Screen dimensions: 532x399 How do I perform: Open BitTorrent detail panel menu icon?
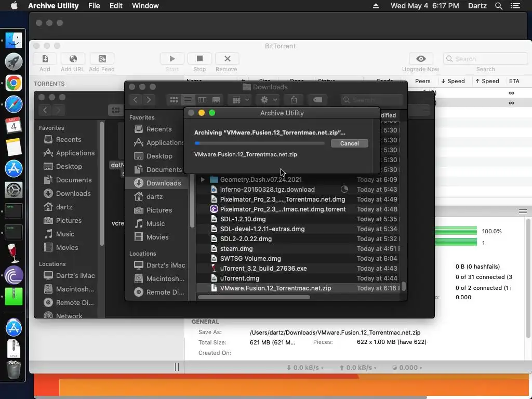[523, 211]
